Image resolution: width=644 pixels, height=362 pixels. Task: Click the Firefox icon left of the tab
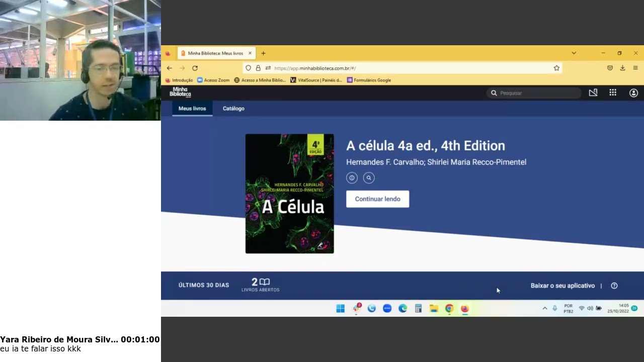(x=168, y=53)
